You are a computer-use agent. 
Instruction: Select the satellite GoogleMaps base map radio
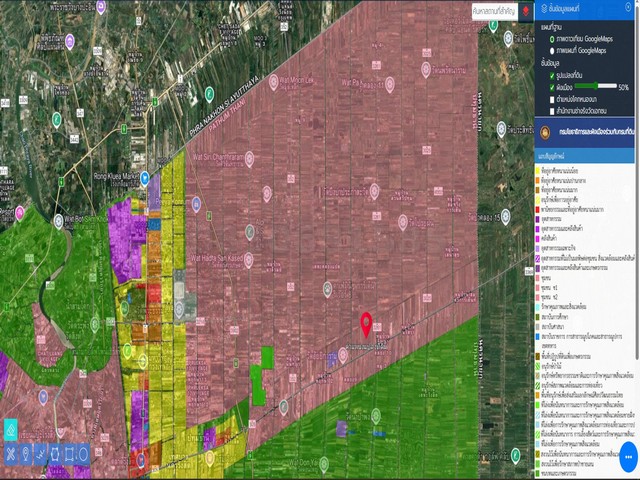pos(551,39)
